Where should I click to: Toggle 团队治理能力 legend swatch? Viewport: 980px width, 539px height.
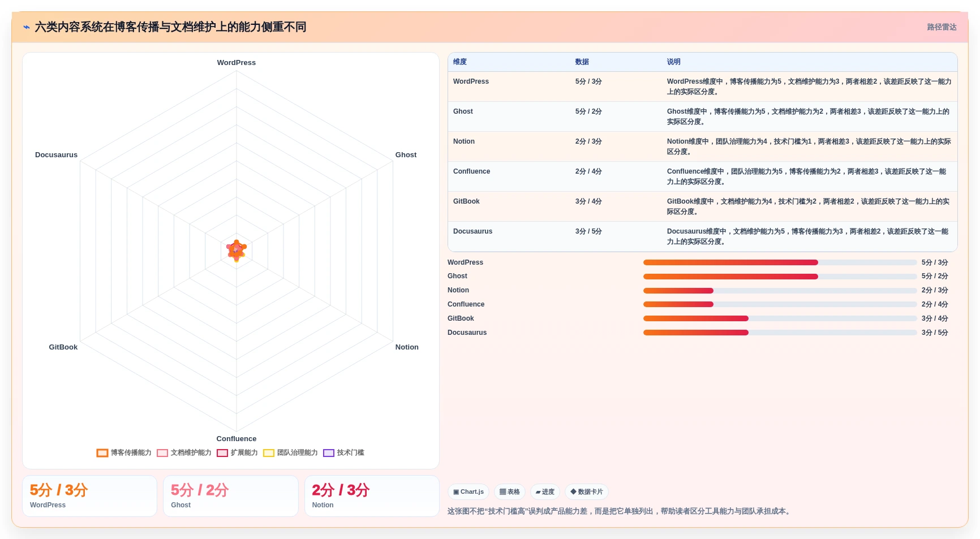pos(269,453)
